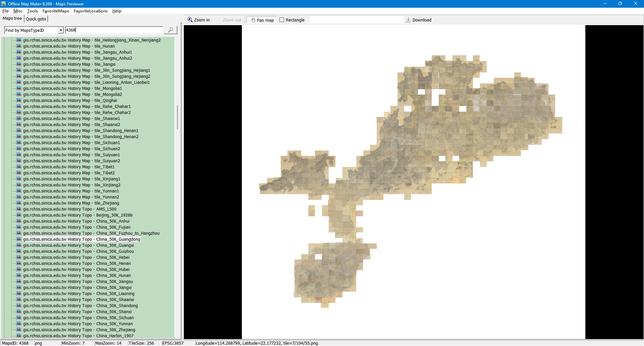Image resolution: width=644 pixels, height=346 pixels.
Task: Click map icon beside tile_Tibet1
Action: pos(19,167)
